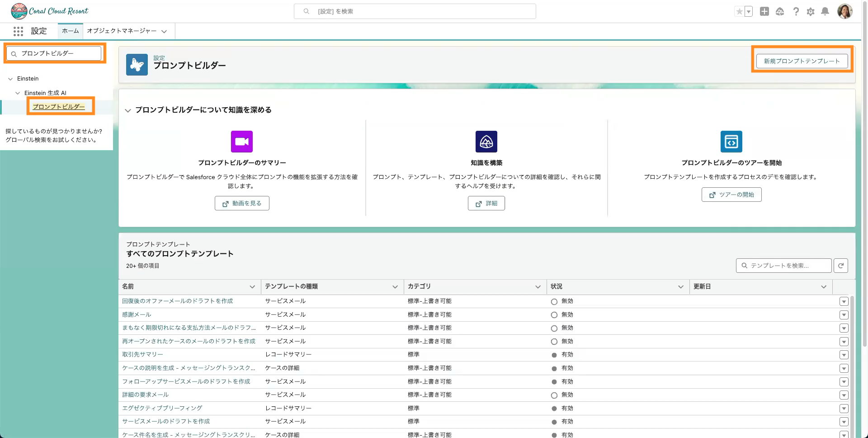The image size is (868, 438).
Task: Open まもなく期限切れになる支払方法メール template
Action: click(189, 328)
